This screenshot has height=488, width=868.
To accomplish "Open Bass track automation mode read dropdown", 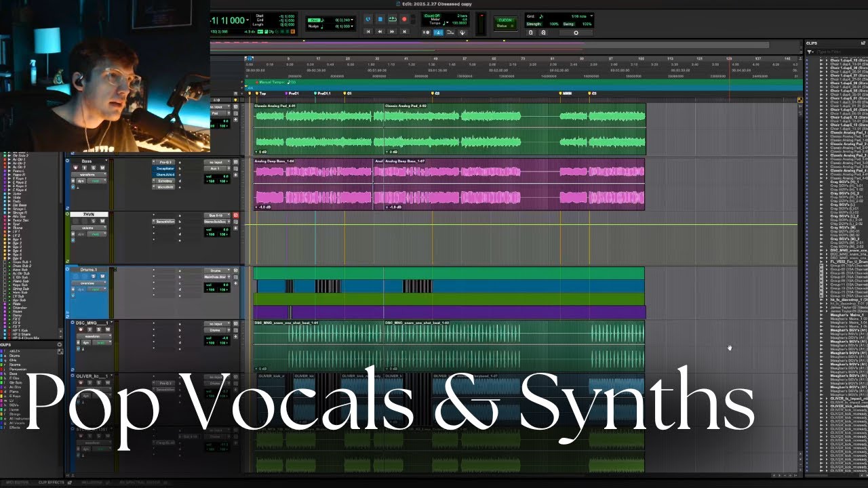I will [96, 181].
